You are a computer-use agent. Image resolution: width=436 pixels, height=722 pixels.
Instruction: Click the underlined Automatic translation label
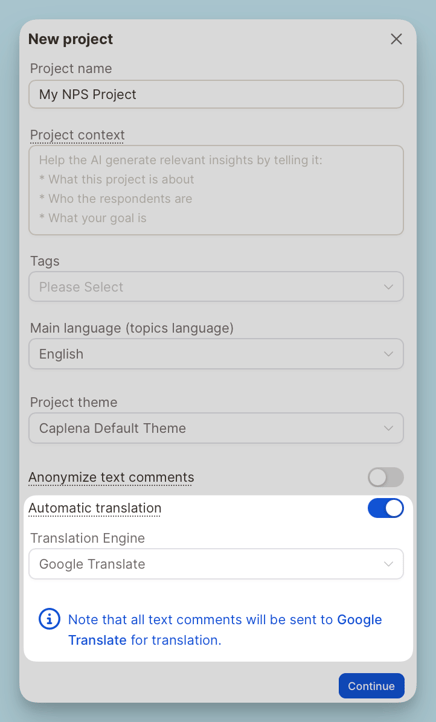click(95, 508)
